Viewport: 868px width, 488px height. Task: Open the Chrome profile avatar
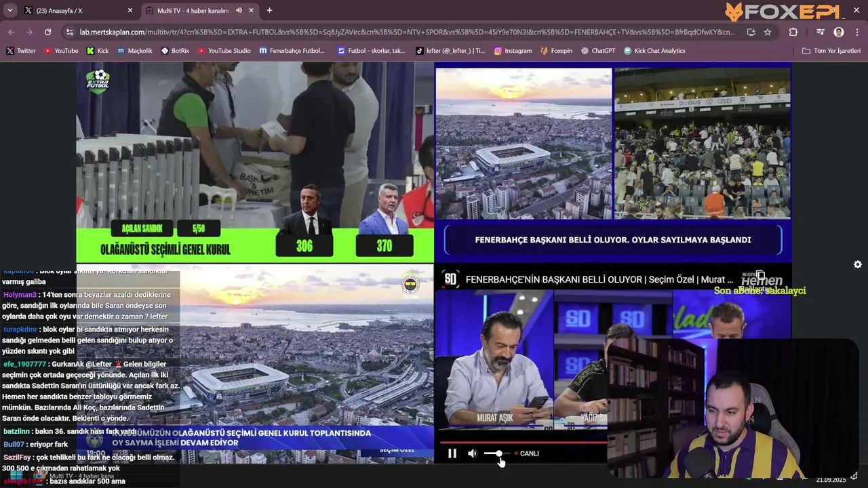click(839, 32)
